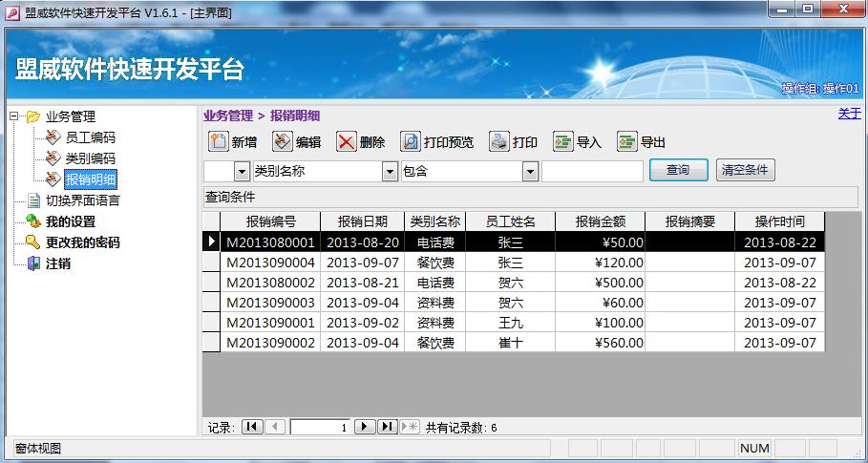Go to next record navigation button
868x463 pixels.
(x=365, y=427)
